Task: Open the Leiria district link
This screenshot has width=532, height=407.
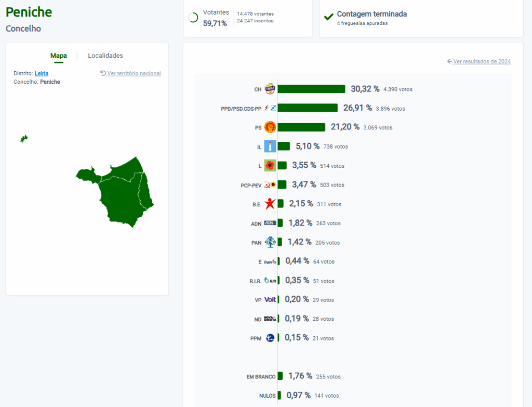Action: coord(42,73)
